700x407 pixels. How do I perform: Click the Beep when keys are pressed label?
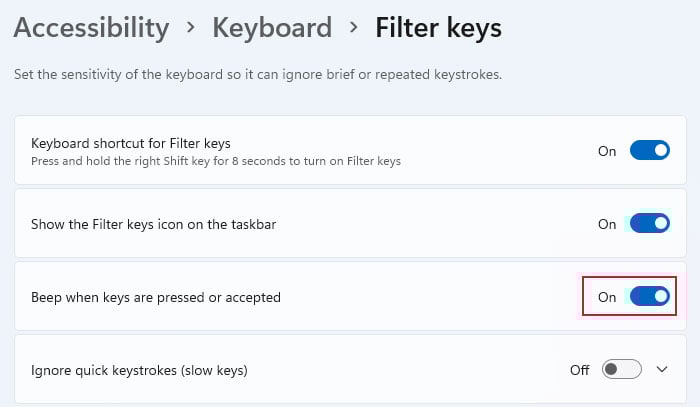156,297
